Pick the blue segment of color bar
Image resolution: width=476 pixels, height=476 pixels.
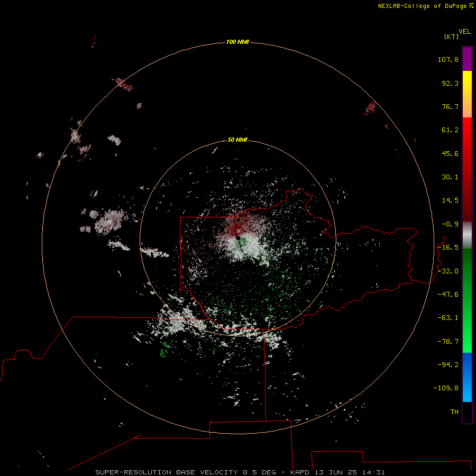coord(467,377)
